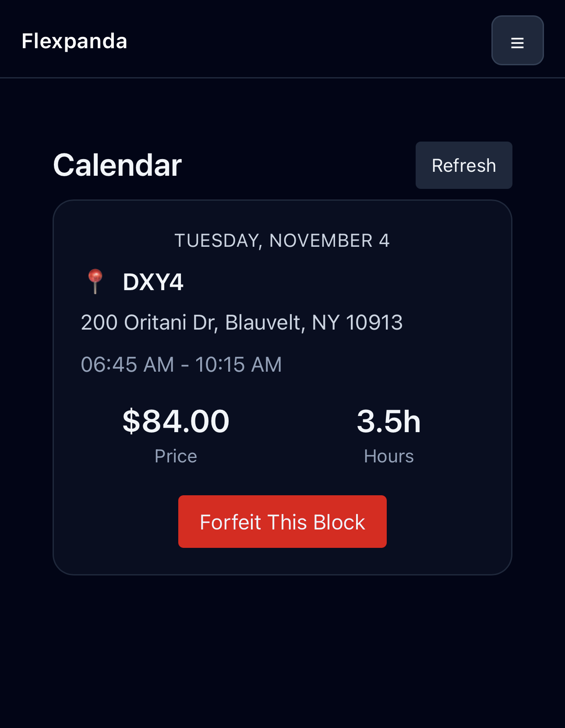Viewport: 565px width, 728px height.
Task: Click empty page area below the block card
Action: point(282,649)
